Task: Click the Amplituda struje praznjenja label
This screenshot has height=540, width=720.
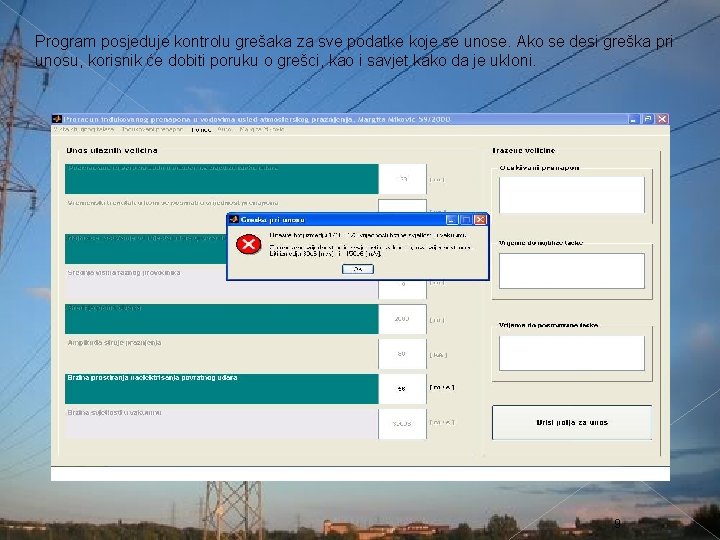Action: (x=114, y=343)
